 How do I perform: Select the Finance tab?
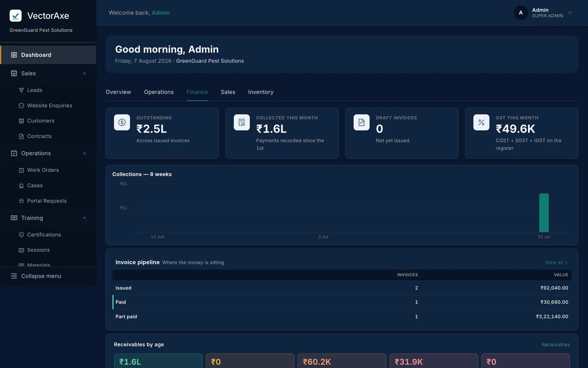coord(197,92)
